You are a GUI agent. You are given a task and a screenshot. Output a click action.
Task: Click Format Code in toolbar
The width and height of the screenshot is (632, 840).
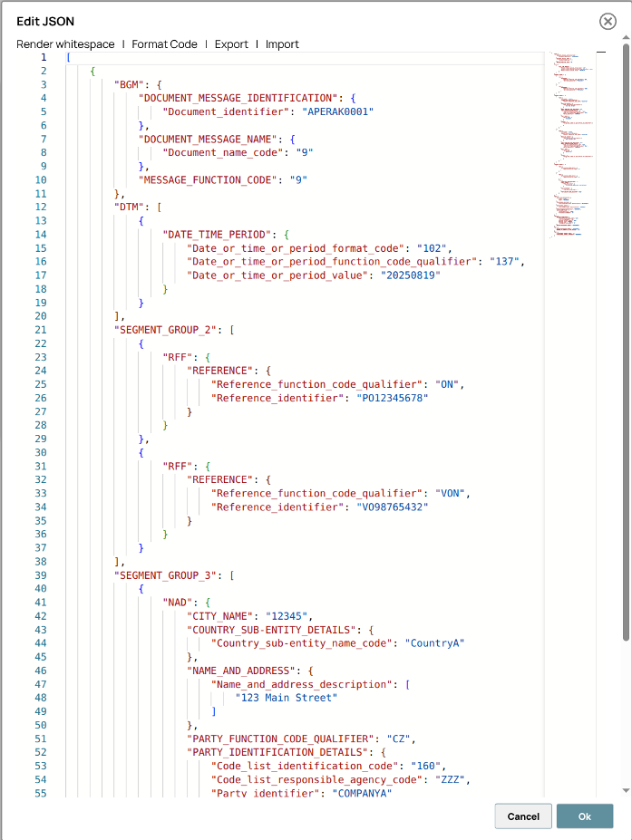[x=164, y=44]
